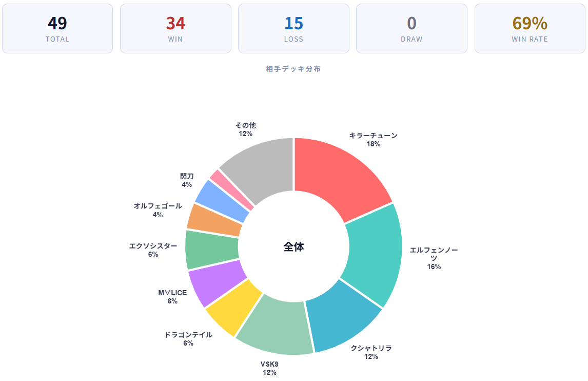Select the teal エルフェンノーツ donut slice

[x=375, y=253]
